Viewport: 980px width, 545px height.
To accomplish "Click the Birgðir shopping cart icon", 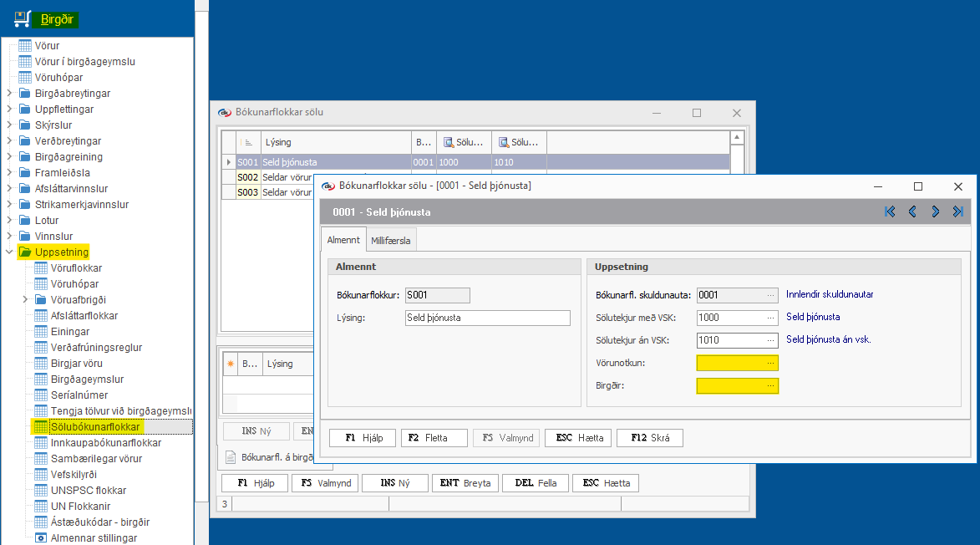I will coord(22,19).
